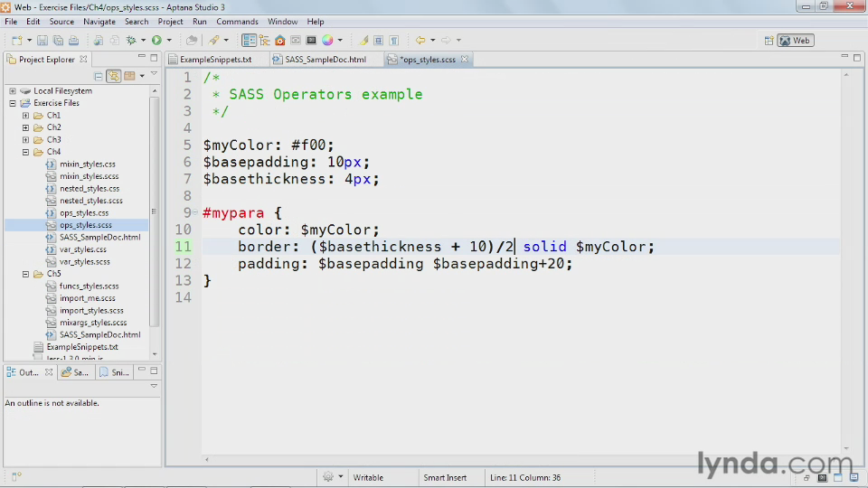This screenshot has height=488, width=868.
Task: Click the status bar gear icon
Action: (328, 477)
